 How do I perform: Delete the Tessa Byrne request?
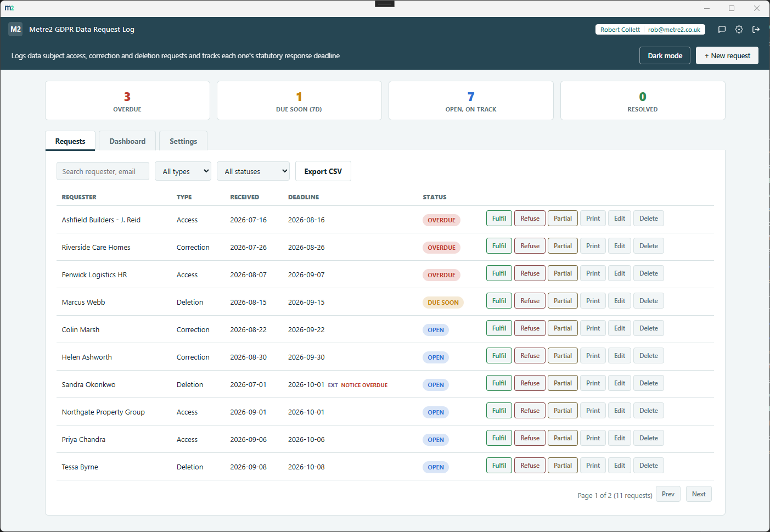[x=649, y=466]
